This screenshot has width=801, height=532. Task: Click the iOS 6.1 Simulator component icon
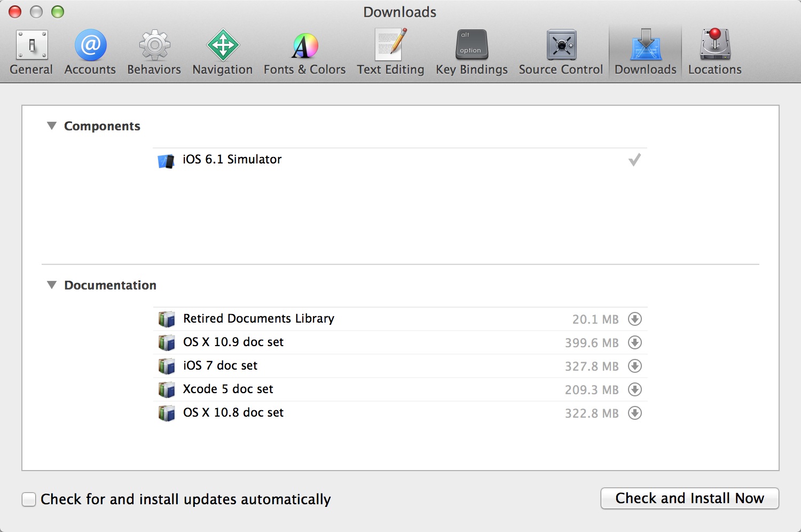point(166,161)
